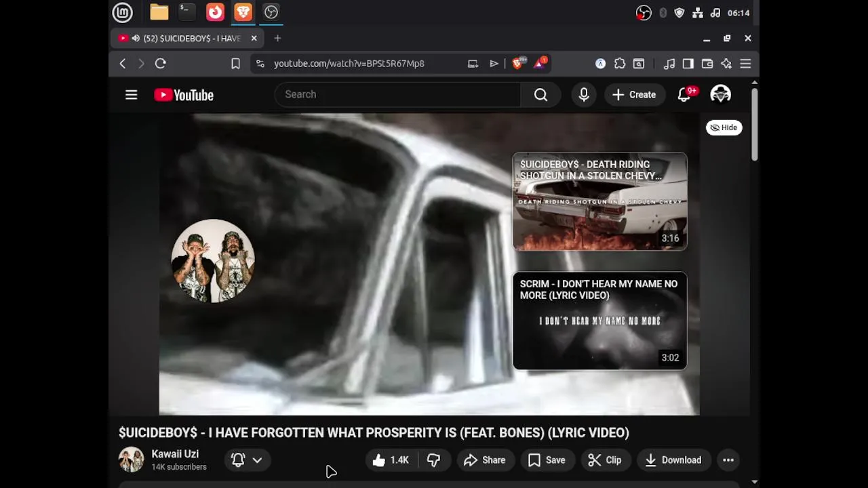This screenshot has height=488, width=868.
Task: Open the OBS tray icon
Action: (644, 13)
